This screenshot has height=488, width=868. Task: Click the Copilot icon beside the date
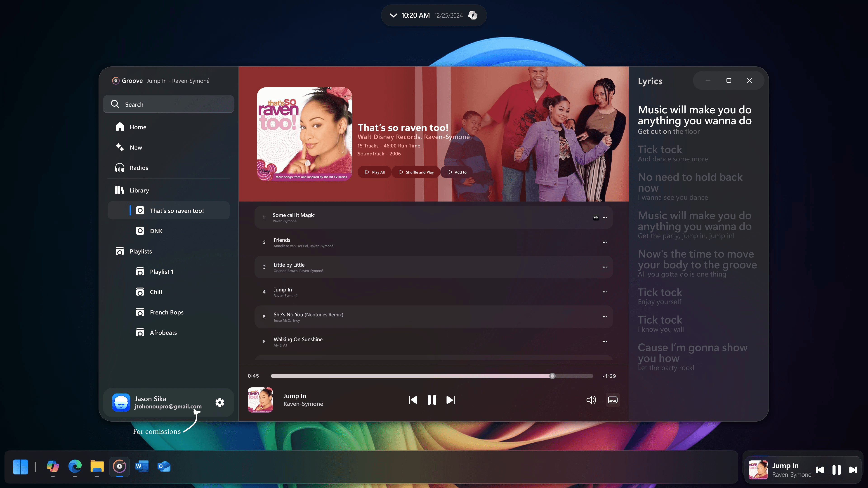473,15
